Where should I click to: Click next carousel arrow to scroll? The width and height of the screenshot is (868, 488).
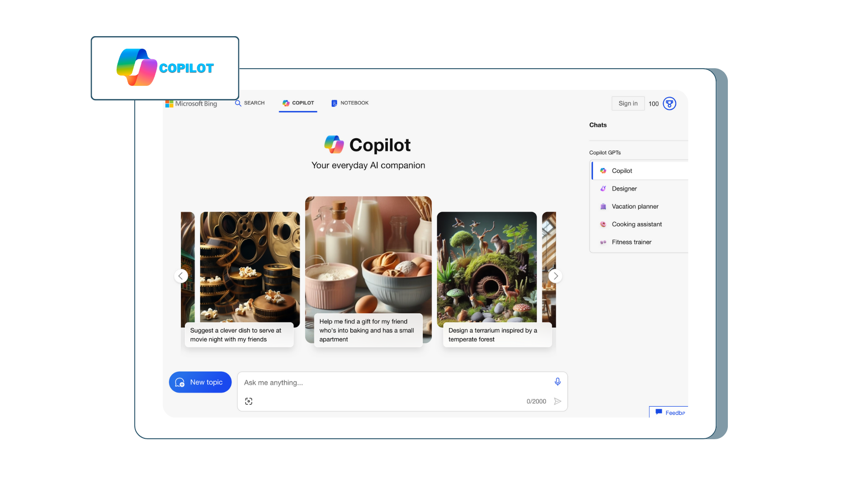coord(555,276)
